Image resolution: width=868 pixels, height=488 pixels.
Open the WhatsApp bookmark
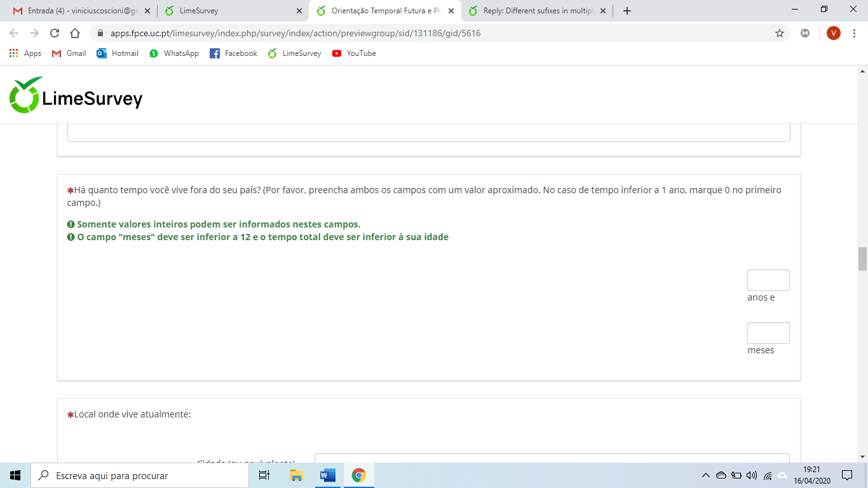[174, 53]
